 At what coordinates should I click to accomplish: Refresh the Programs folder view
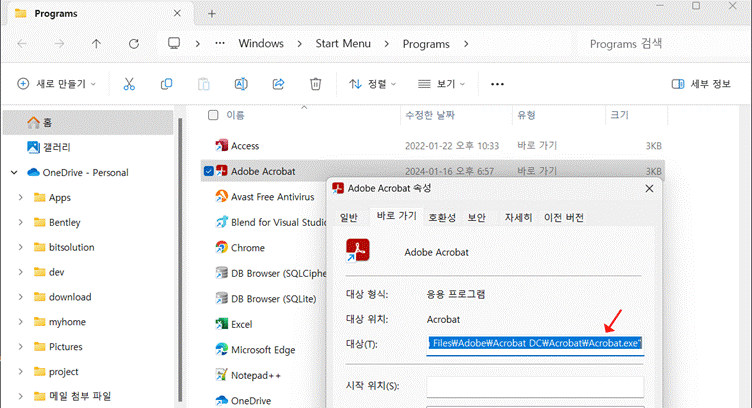[x=134, y=44]
